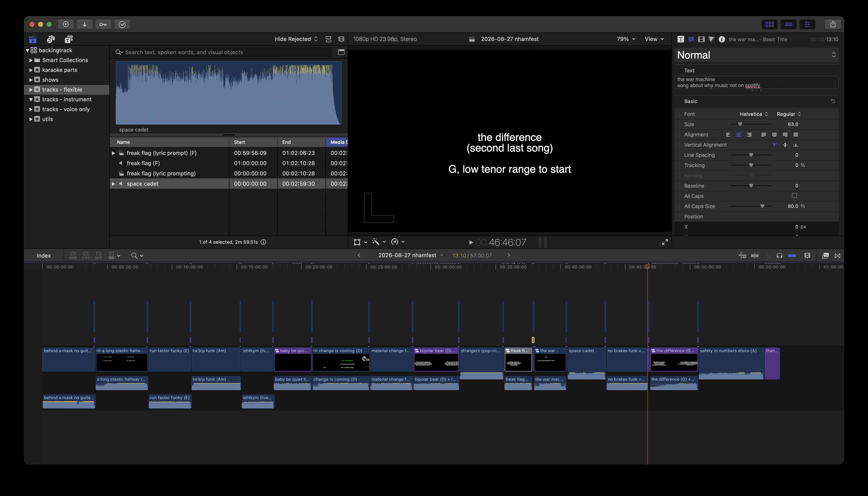This screenshot has width=868, height=496.
Task: Click the Share export icon
Action: (833, 24)
